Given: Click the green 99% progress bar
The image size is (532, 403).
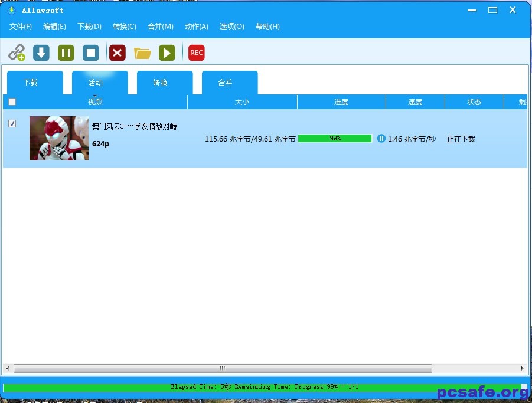Looking at the screenshot, I should (335, 139).
